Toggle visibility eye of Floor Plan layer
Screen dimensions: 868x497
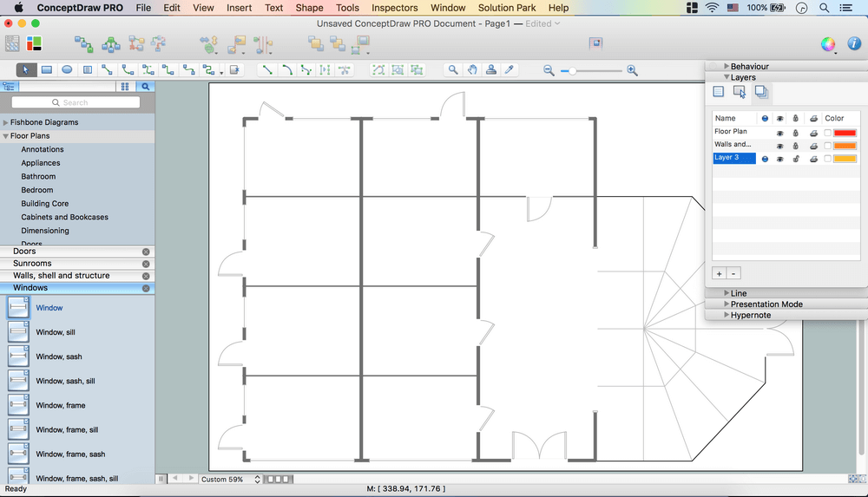[x=779, y=133]
